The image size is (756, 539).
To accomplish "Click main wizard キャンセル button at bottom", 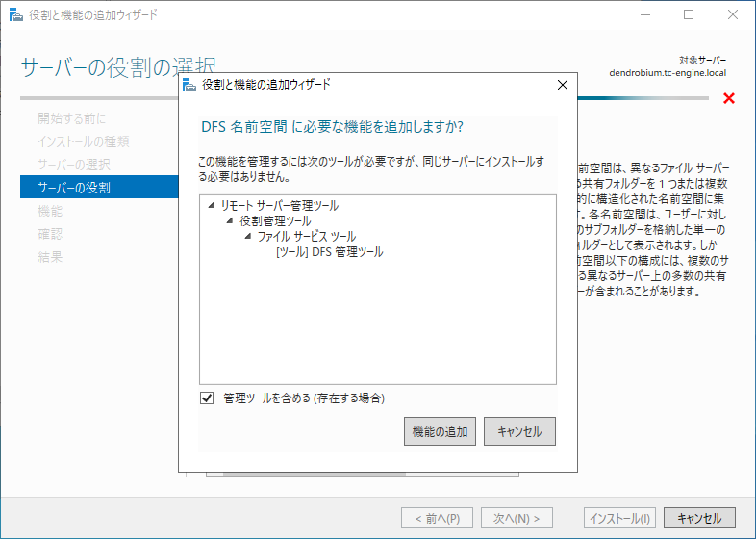I will coord(699,518).
